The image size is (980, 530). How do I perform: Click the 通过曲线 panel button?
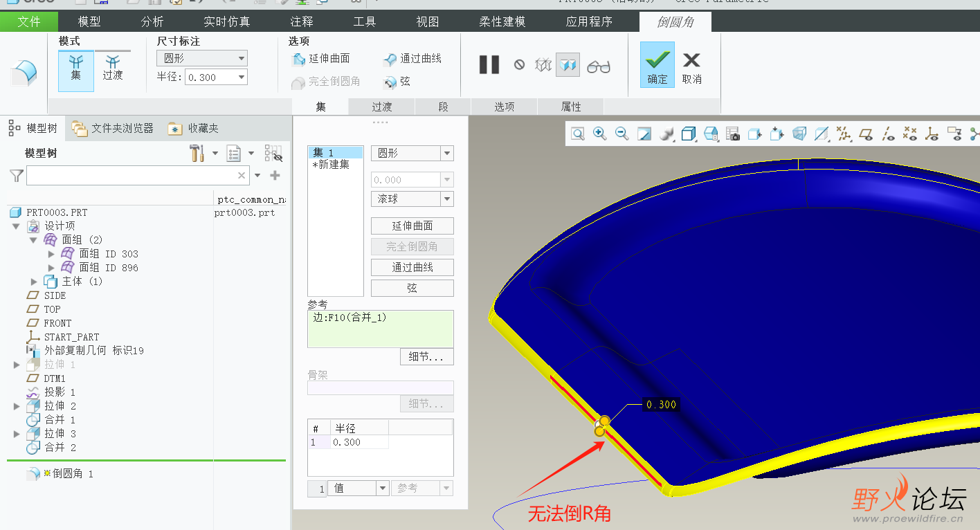pos(412,267)
